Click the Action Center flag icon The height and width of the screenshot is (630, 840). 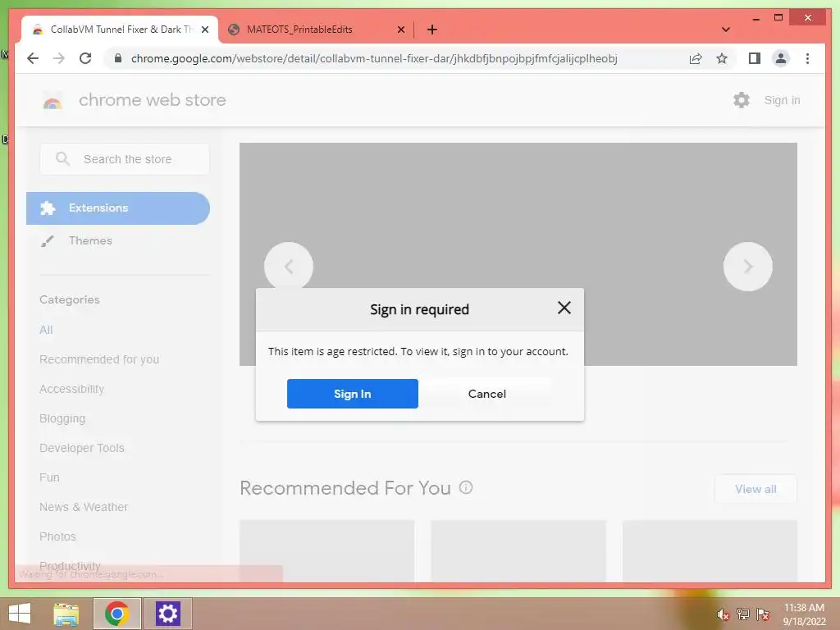click(763, 614)
